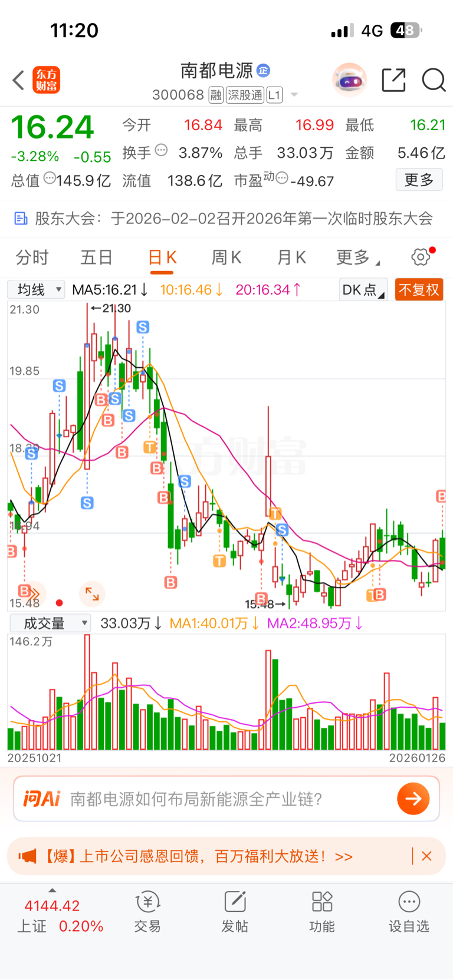Viewport: 453px width, 980px height.
Task: Switch to 分时 tab
Action: 32,258
